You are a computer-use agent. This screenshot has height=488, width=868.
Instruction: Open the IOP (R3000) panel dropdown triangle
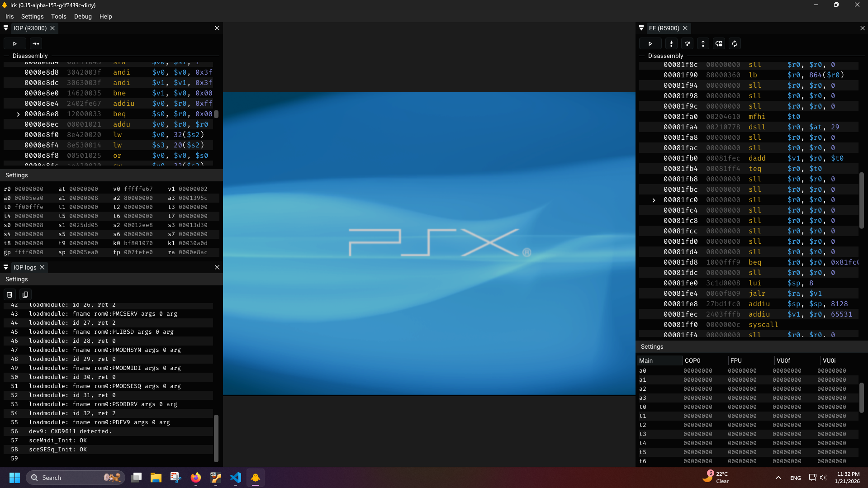[x=6, y=28]
